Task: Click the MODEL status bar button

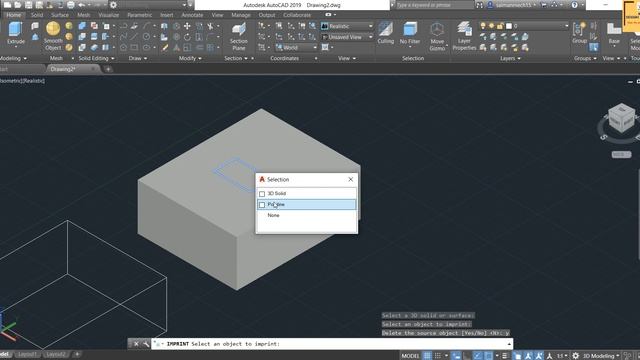Action: coord(410,356)
